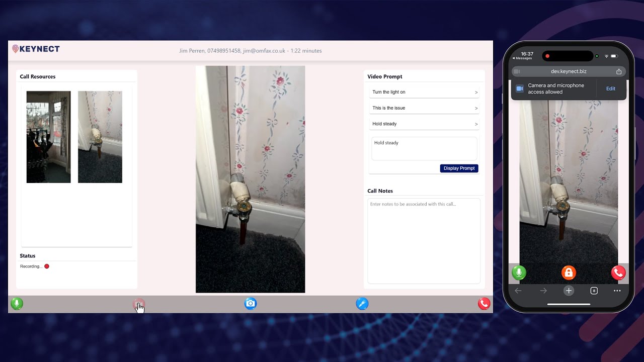Tap the red hang-up button on phone
Image resolution: width=644 pixels, height=362 pixels.
coord(618,273)
